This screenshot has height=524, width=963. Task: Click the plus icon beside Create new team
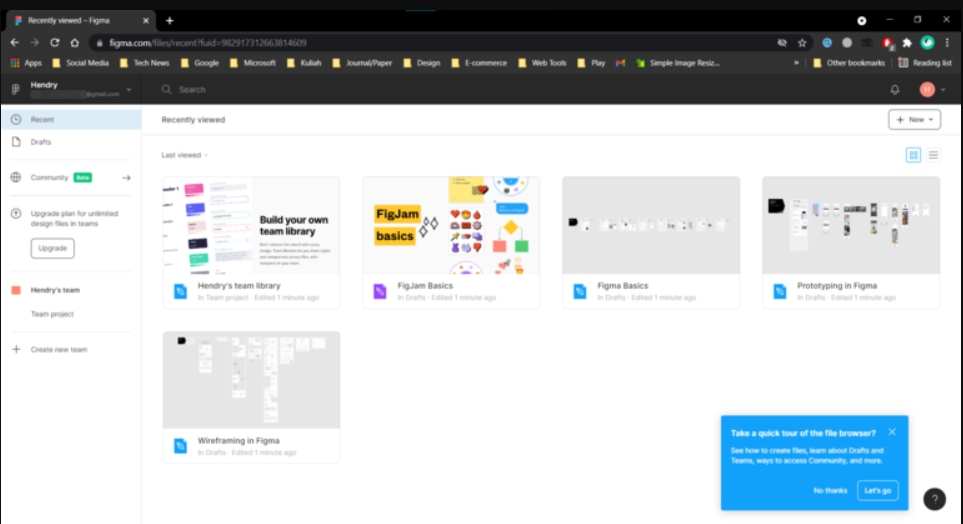coord(16,350)
